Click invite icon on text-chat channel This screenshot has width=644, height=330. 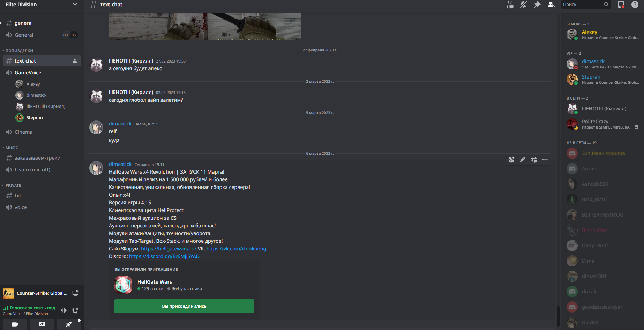click(x=75, y=61)
